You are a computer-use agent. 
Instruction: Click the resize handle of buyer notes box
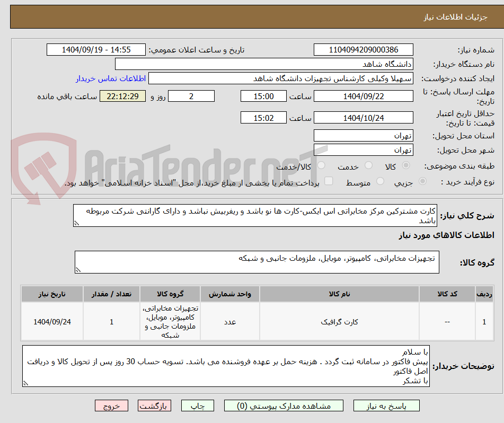26,383
